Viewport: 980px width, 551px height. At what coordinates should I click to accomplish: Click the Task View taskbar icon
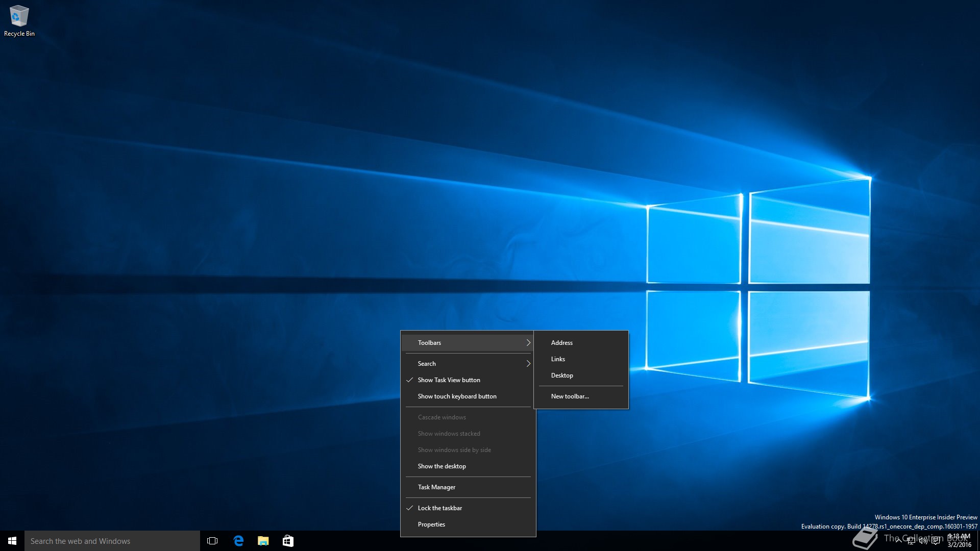(212, 541)
